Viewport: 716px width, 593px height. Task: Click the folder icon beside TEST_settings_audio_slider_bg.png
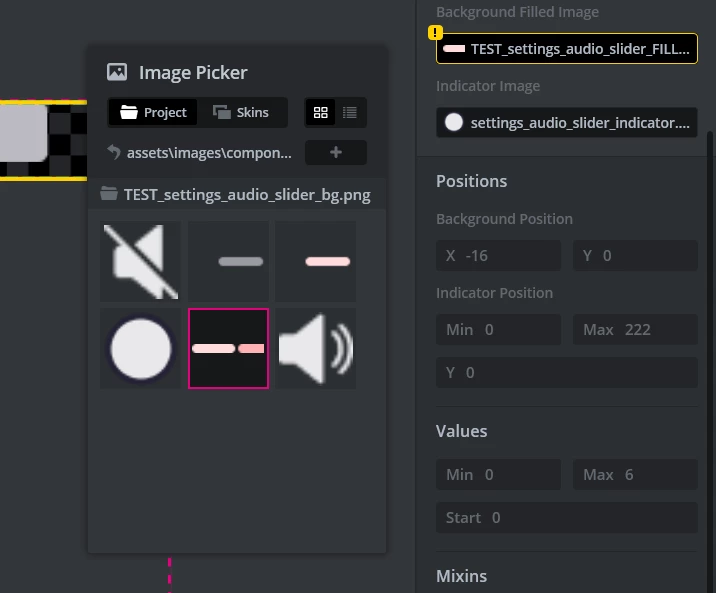[109, 194]
